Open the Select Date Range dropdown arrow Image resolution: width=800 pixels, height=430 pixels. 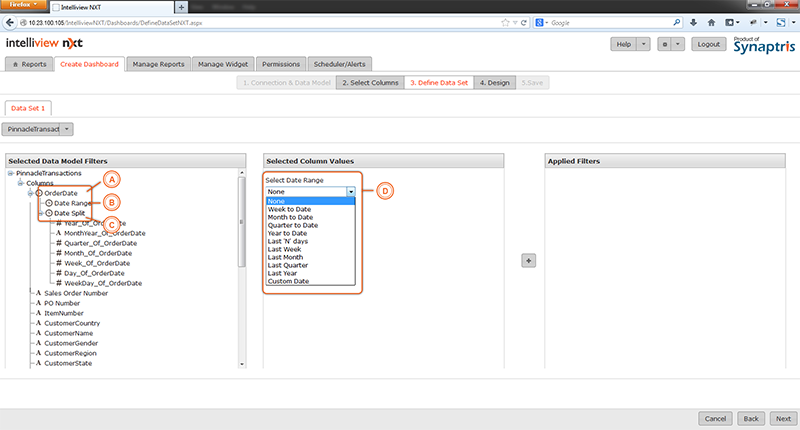[x=351, y=192]
